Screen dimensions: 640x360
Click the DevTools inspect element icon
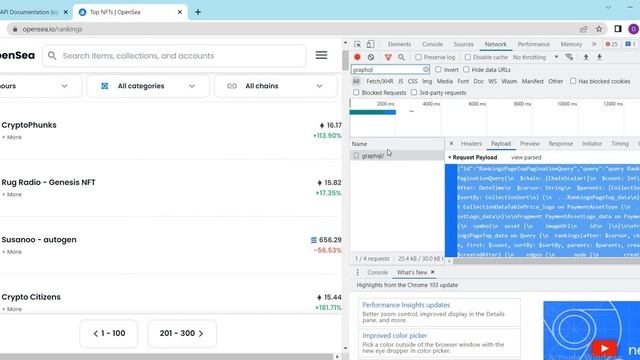click(x=358, y=44)
